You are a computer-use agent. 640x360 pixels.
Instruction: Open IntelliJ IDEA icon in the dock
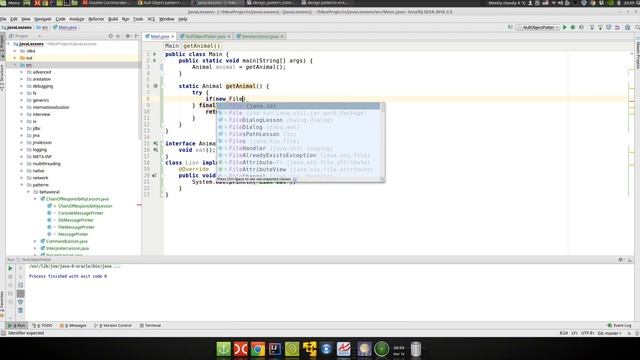(x=275, y=349)
